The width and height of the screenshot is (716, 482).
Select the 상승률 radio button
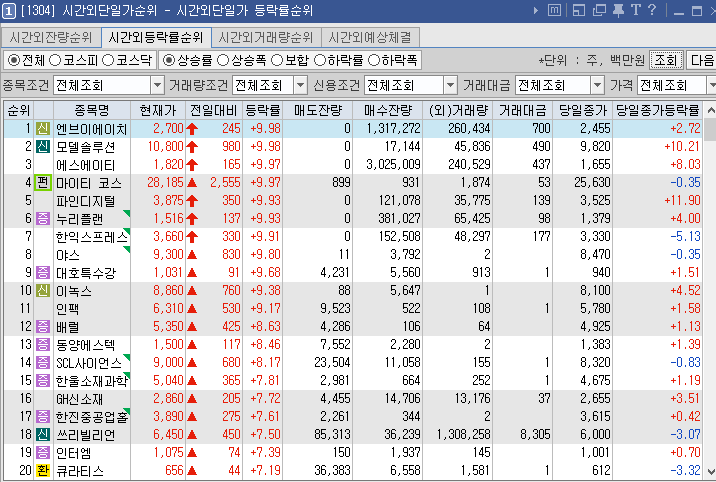point(168,60)
